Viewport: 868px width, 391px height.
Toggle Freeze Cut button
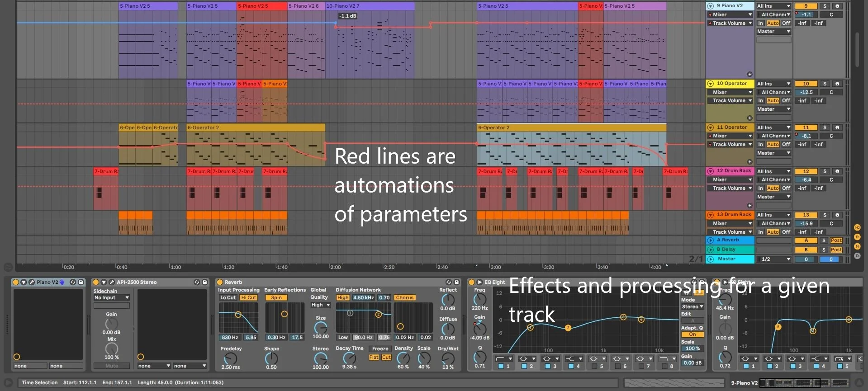(x=386, y=357)
